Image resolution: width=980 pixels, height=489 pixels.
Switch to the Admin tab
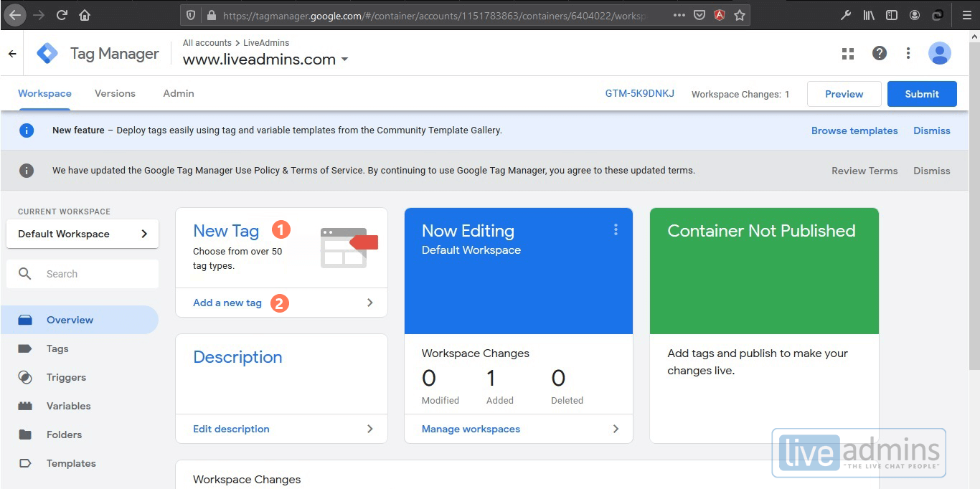179,93
